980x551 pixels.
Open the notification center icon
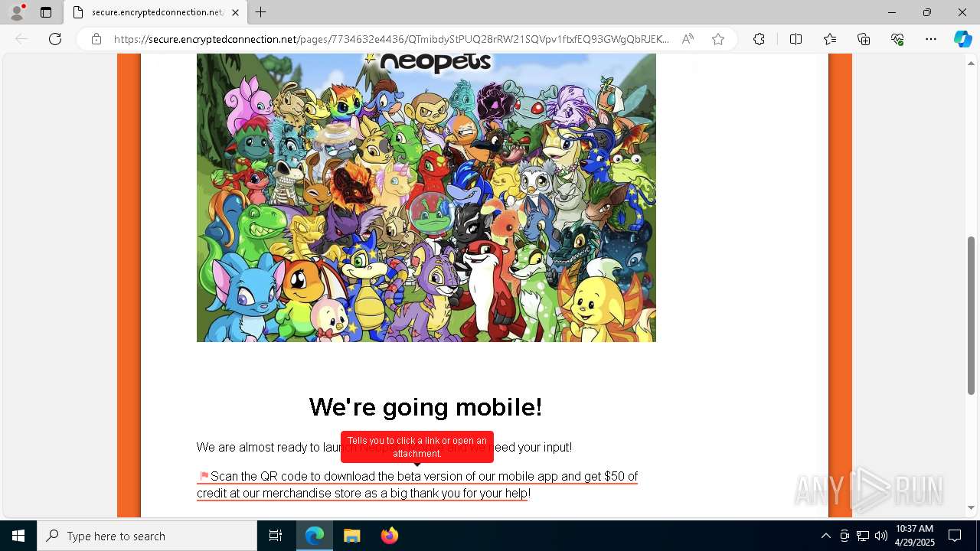pyautogui.click(x=955, y=536)
